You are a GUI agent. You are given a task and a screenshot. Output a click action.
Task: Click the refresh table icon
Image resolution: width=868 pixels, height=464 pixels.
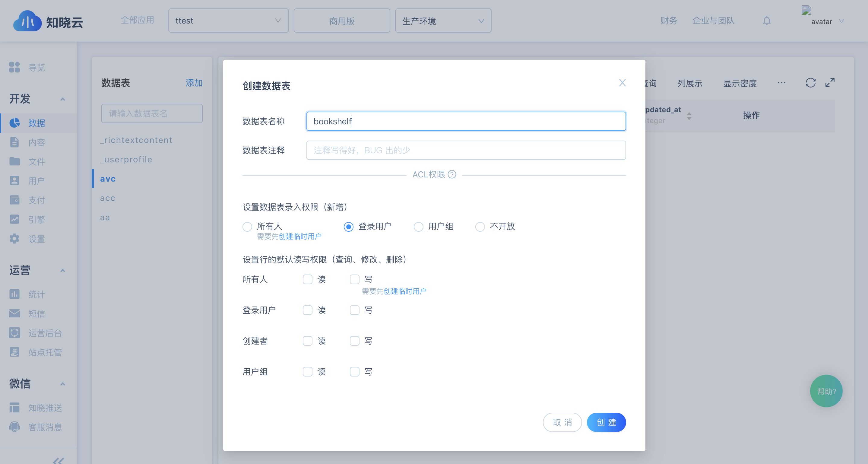coord(810,83)
